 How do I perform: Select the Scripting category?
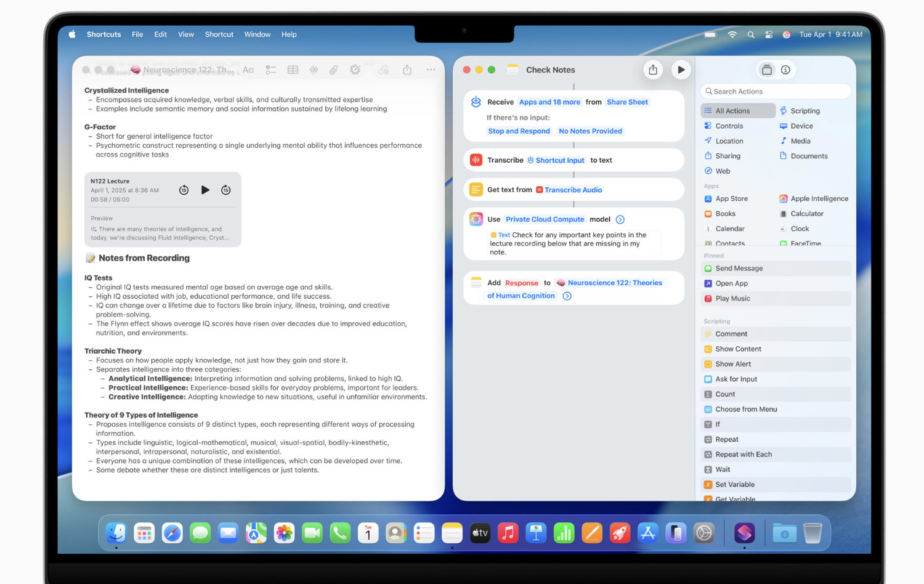coord(804,111)
